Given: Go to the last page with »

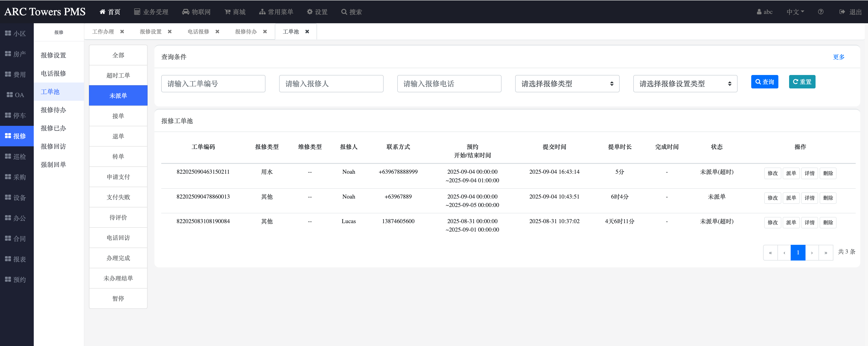Looking at the screenshot, I should pyautogui.click(x=826, y=253).
